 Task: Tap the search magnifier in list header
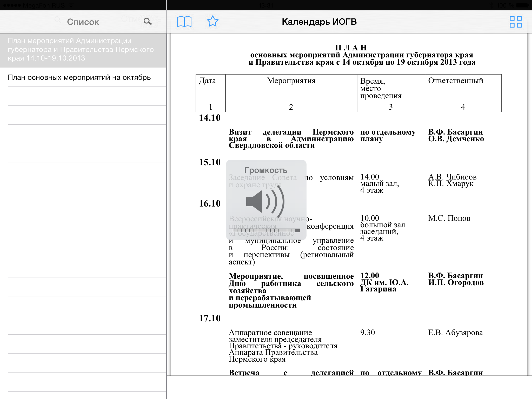tap(148, 21)
